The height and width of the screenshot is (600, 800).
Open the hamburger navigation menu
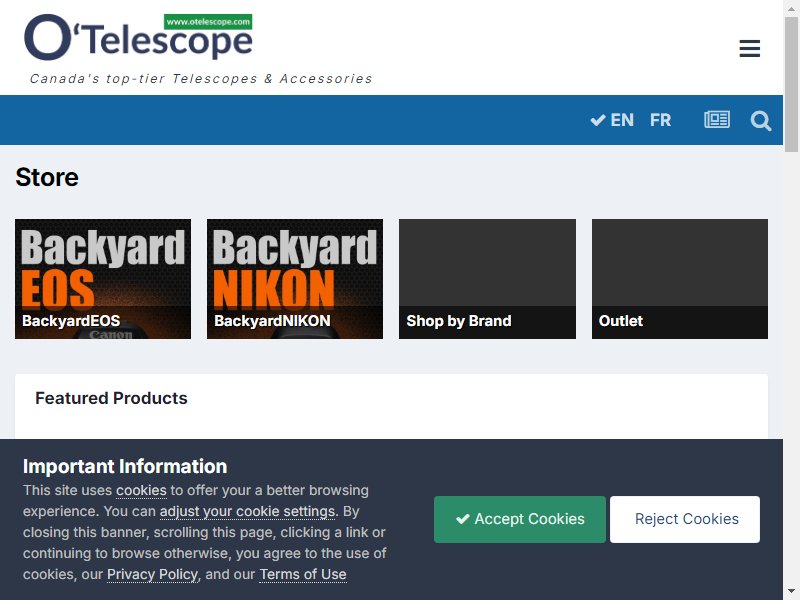(749, 48)
